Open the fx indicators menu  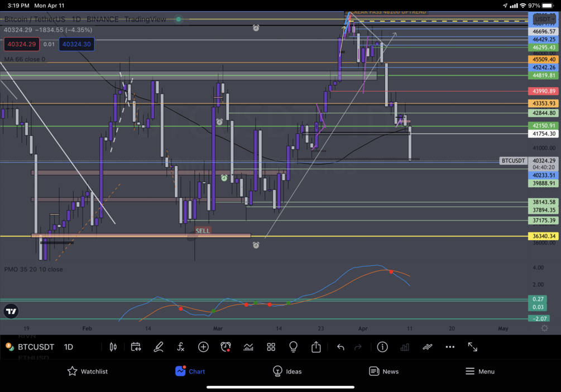point(181,347)
